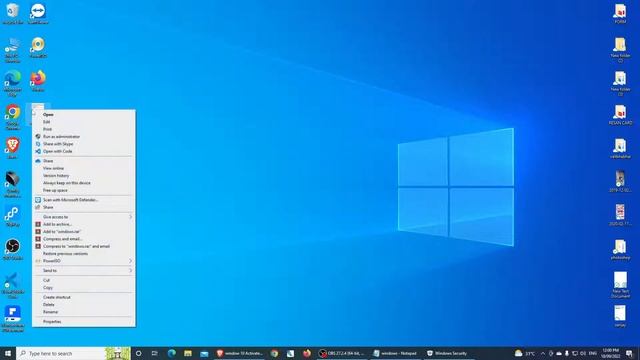Image resolution: width=640 pixels, height=360 pixels.
Task: Select the New Text Document file icon
Action: coord(620,285)
